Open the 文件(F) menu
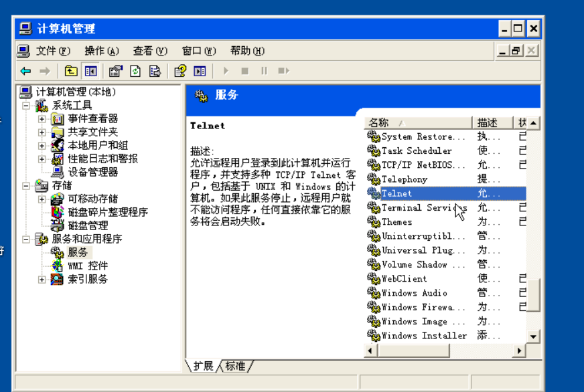This screenshot has width=584, height=392. click(53, 51)
